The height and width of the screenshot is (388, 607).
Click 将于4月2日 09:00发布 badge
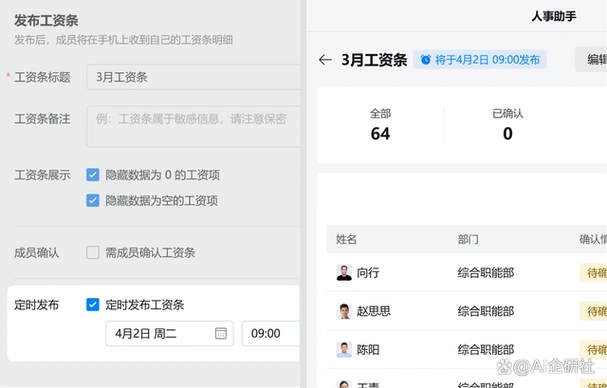coord(480,60)
